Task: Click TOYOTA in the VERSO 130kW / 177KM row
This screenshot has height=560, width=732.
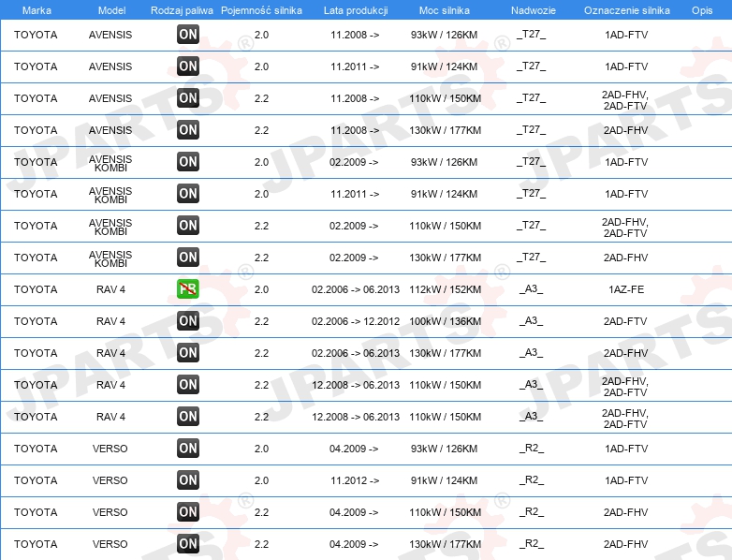Action: point(36,544)
